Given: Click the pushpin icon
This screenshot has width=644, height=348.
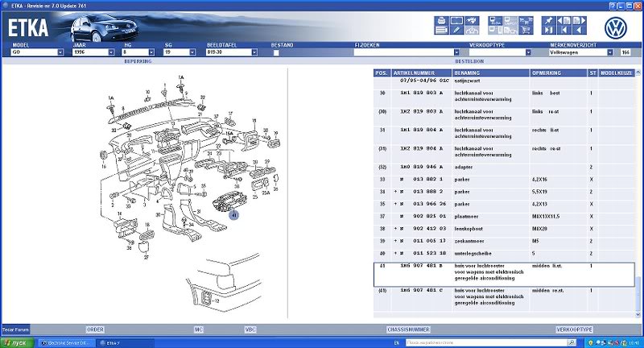Looking at the screenshot, I should [548, 20].
